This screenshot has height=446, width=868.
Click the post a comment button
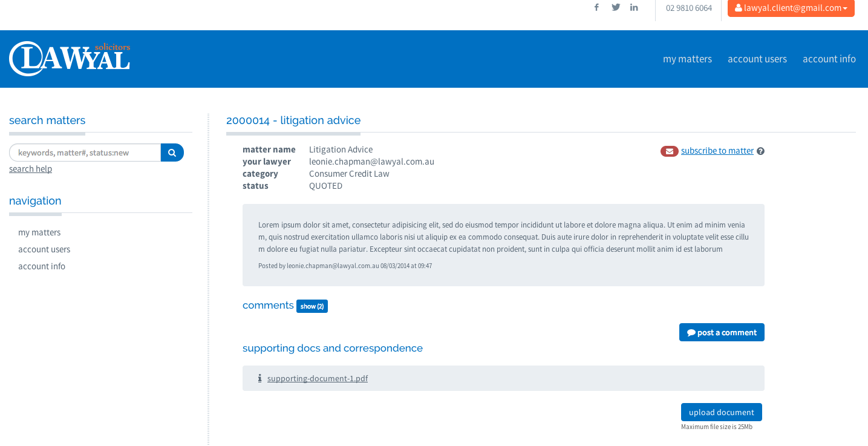[722, 332]
